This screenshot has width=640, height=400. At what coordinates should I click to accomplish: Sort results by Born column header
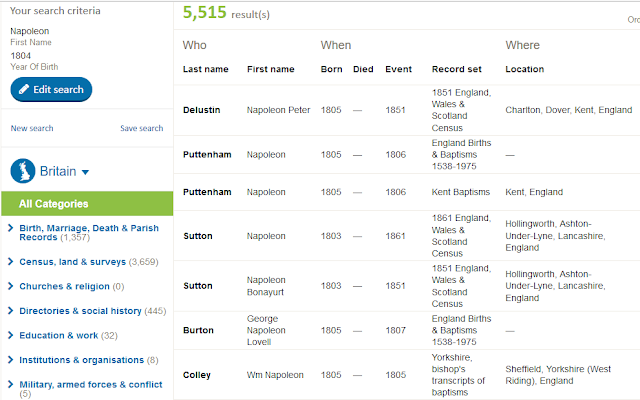coord(331,69)
